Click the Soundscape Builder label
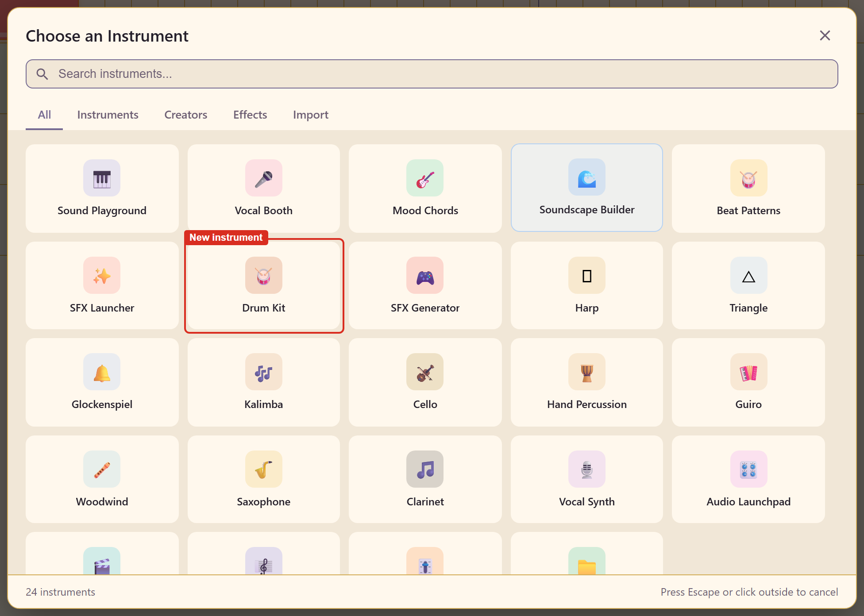The height and width of the screenshot is (616, 864). pos(587,210)
